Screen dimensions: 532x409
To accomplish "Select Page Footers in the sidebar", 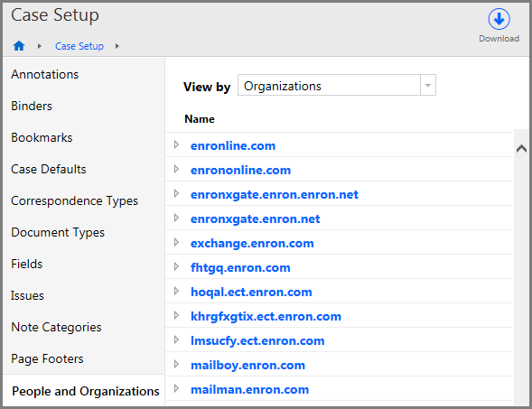I will (47, 358).
